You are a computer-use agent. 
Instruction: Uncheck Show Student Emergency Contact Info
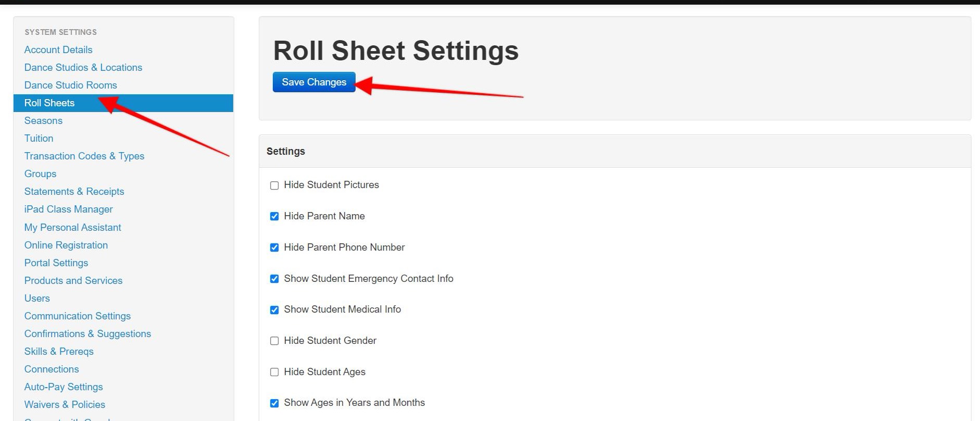pyautogui.click(x=274, y=279)
